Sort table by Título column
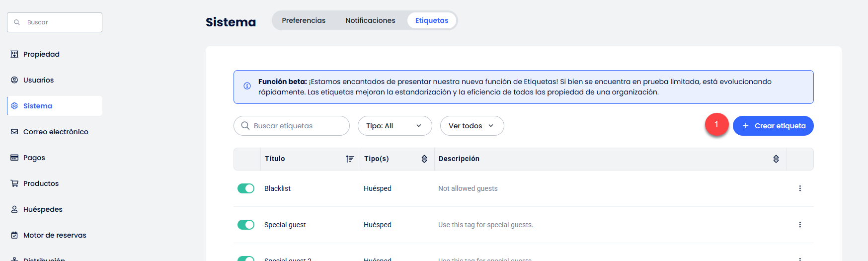868x261 pixels. point(350,159)
